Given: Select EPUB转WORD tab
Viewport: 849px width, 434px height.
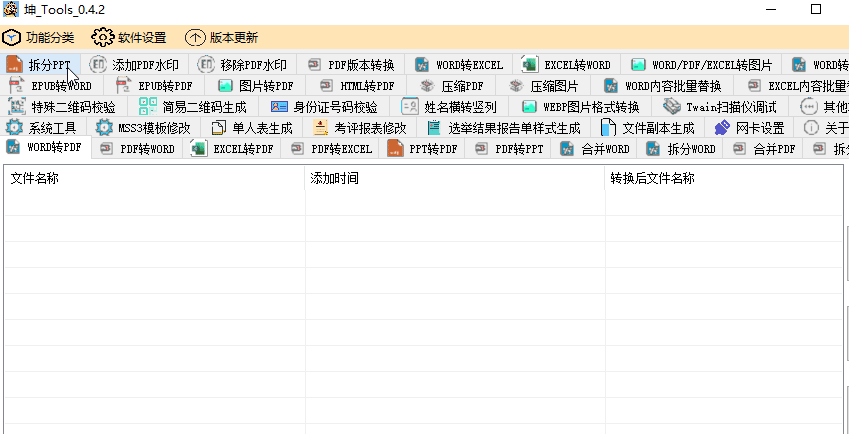Looking at the screenshot, I should [51, 86].
